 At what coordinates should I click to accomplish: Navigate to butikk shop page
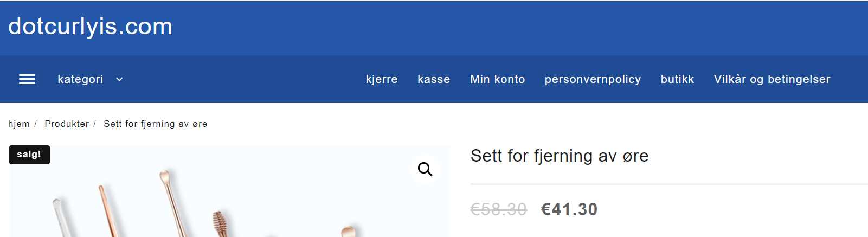[677, 79]
